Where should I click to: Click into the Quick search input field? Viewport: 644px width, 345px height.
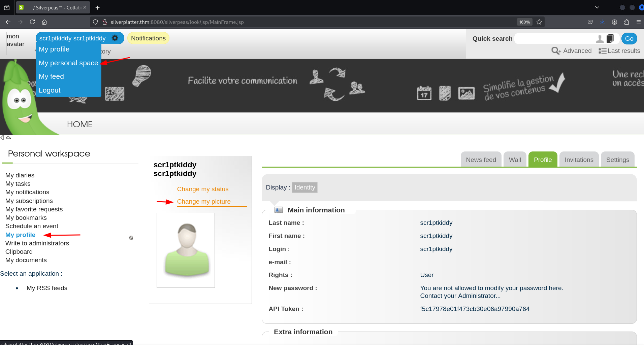coord(554,39)
